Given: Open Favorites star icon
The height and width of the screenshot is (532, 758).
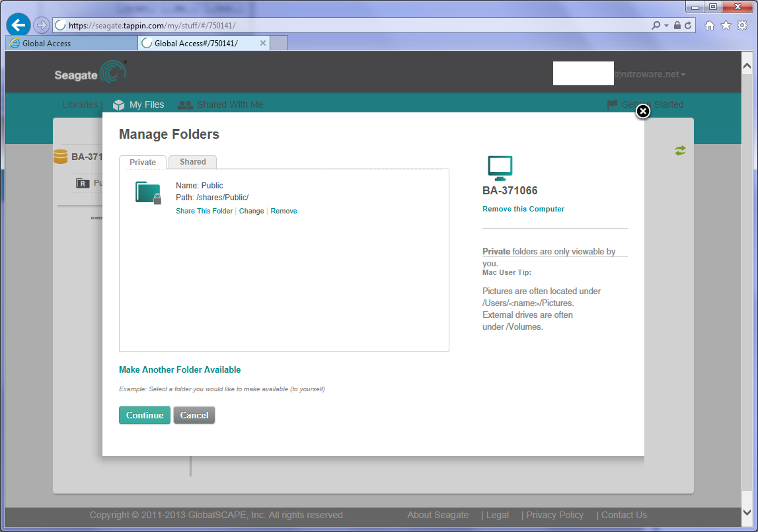Looking at the screenshot, I should pos(726,26).
